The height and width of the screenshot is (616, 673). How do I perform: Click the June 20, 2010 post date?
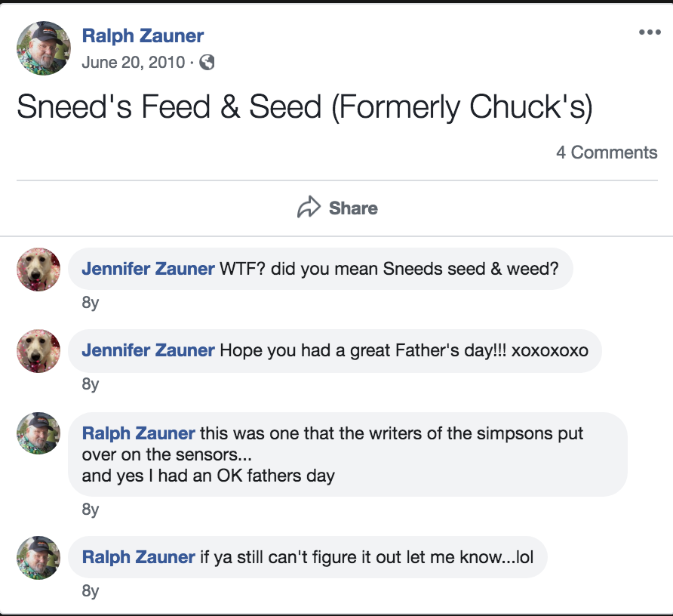133,63
